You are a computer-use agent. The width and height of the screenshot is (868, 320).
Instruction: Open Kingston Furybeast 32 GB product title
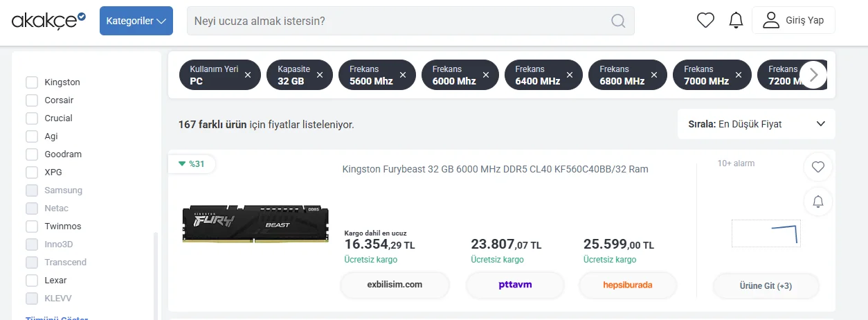point(496,169)
